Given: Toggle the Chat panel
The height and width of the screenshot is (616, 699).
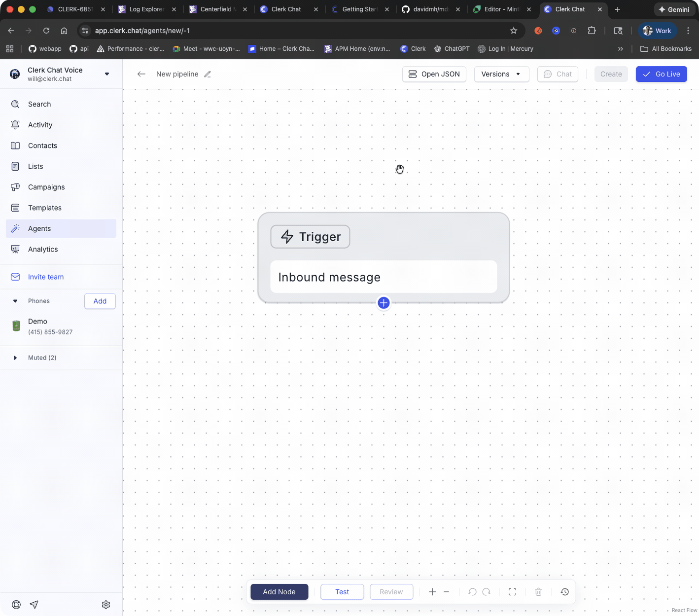Looking at the screenshot, I should coord(558,74).
